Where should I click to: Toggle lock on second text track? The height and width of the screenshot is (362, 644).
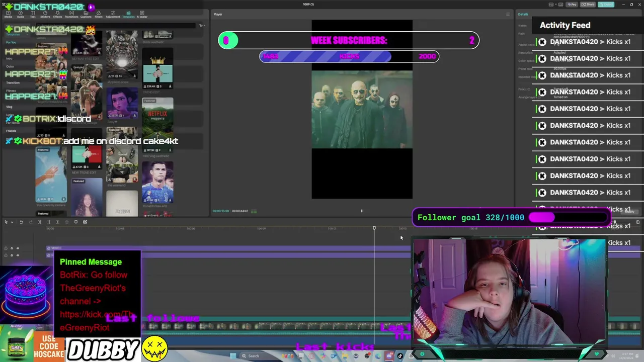[12, 255]
